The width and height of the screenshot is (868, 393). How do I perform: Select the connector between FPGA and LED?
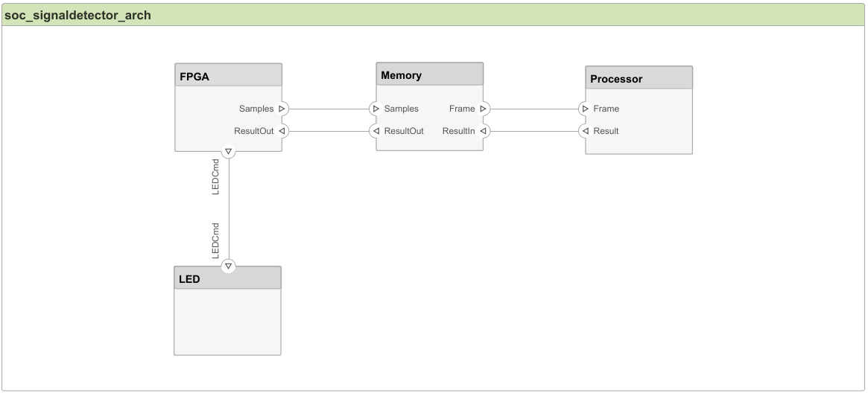point(229,208)
